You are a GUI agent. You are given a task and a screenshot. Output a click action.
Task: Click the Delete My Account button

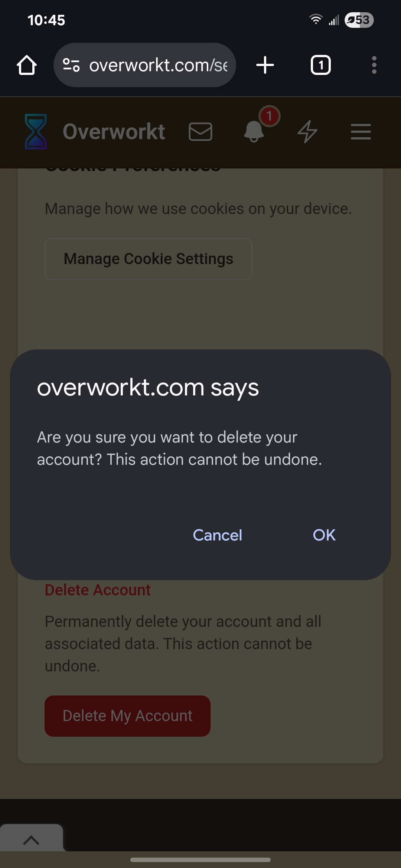click(x=127, y=716)
